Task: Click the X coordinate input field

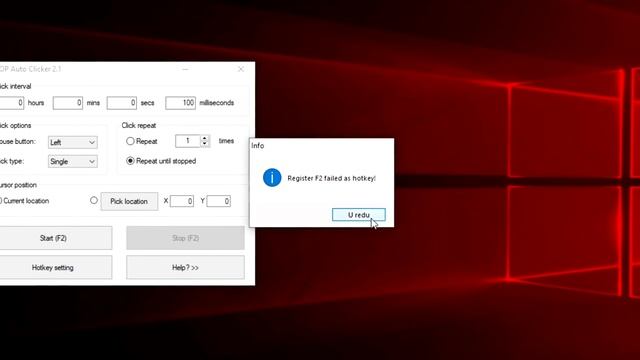Action: pyautogui.click(x=182, y=201)
